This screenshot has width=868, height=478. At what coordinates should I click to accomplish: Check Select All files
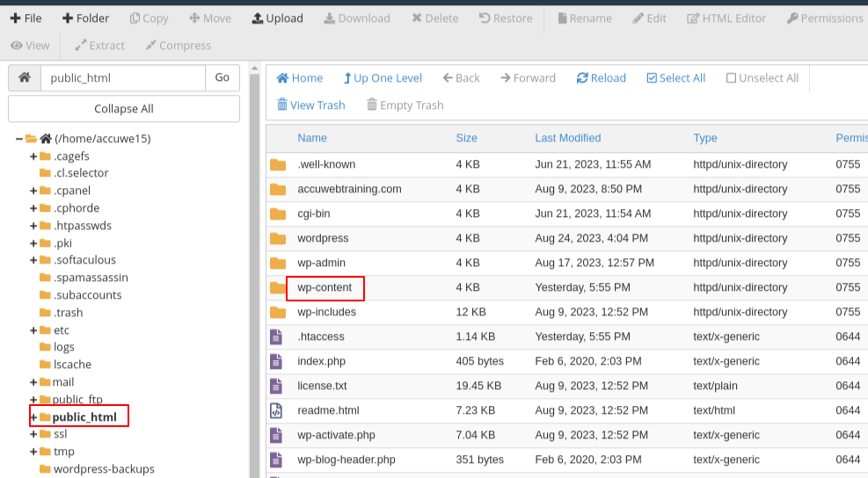click(676, 78)
